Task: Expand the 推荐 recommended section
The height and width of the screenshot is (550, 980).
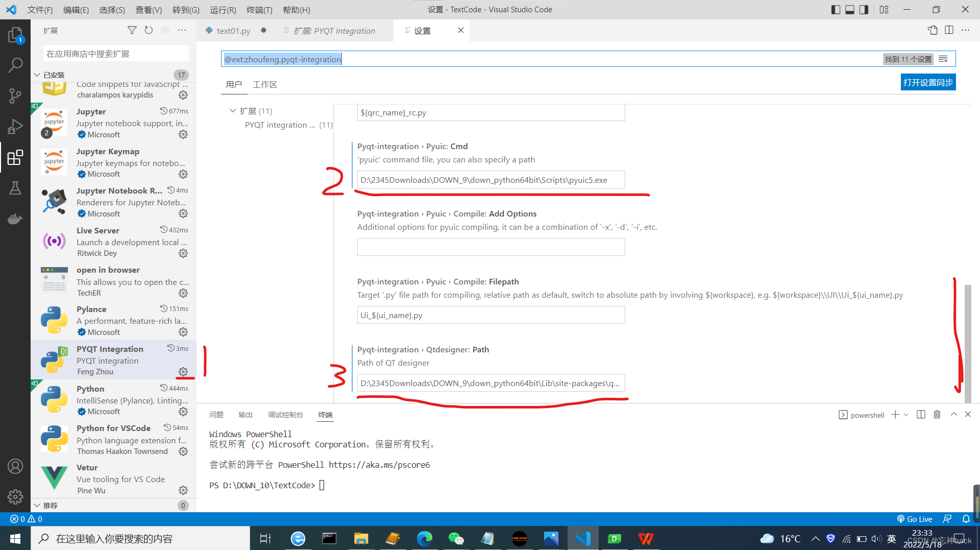Action: coord(37,506)
